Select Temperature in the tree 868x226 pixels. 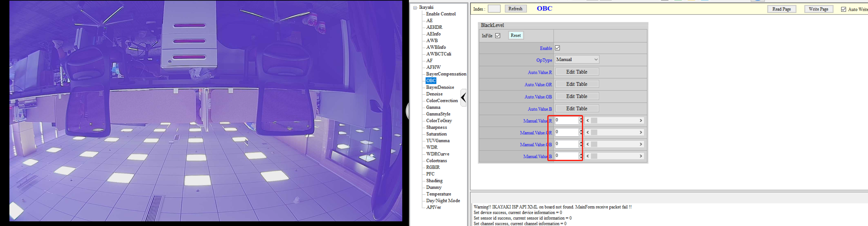[x=438, y=194]
